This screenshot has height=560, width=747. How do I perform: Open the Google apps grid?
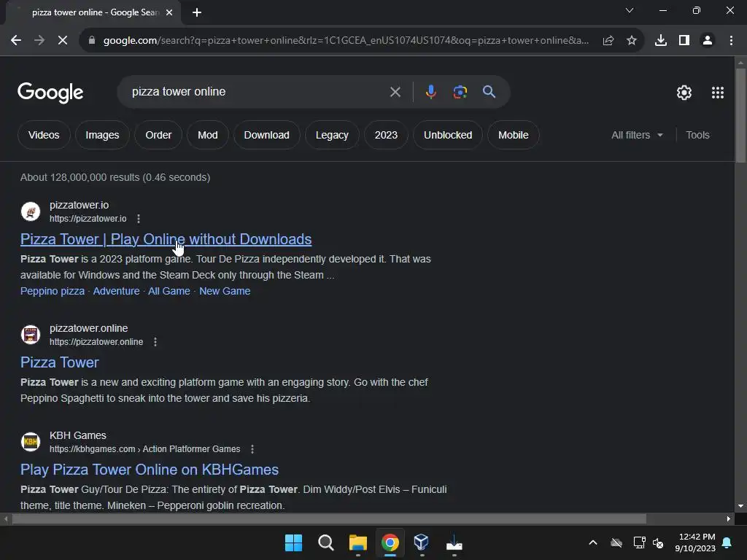coord(718,93)
